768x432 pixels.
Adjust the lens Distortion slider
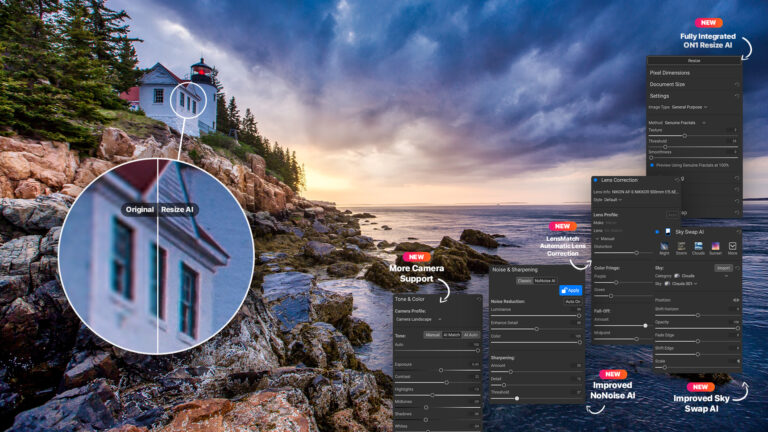[636, 253]
